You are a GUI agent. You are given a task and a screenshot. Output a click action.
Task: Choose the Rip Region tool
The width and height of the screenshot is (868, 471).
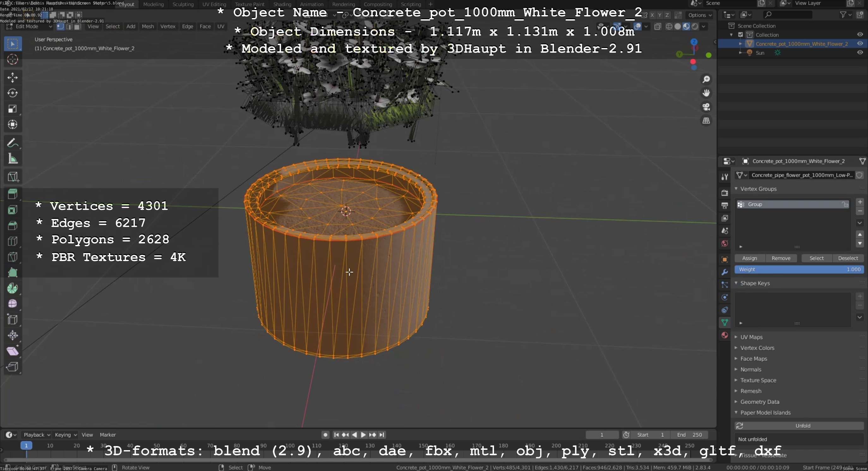click(x=13, y=367)
